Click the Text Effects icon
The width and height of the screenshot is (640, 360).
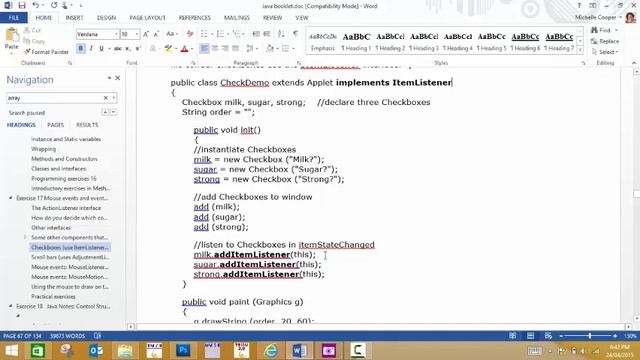[153, 49]
